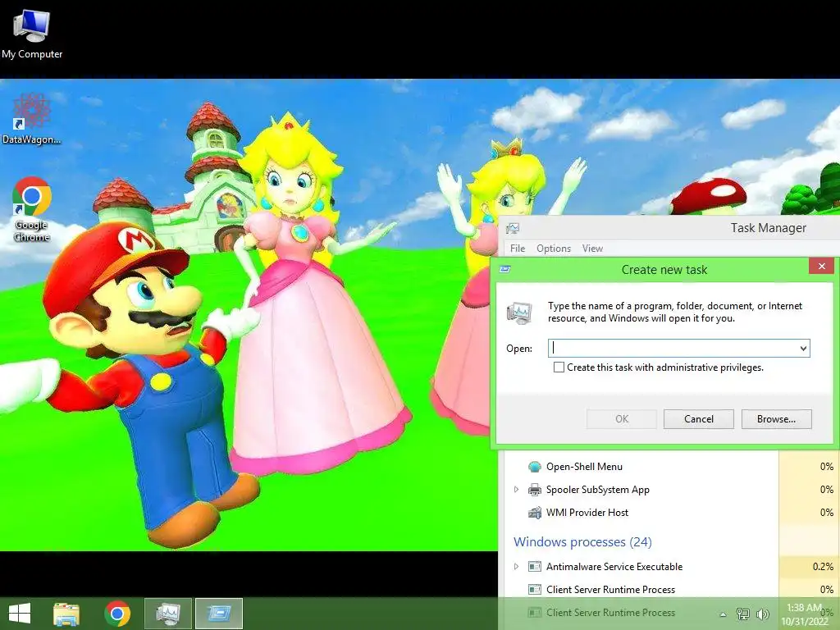This screenshot has width=840, height=630.
Task: Click the Open-Shell Menu process icon
Action: pyautogui.click(x=535, y=467)
